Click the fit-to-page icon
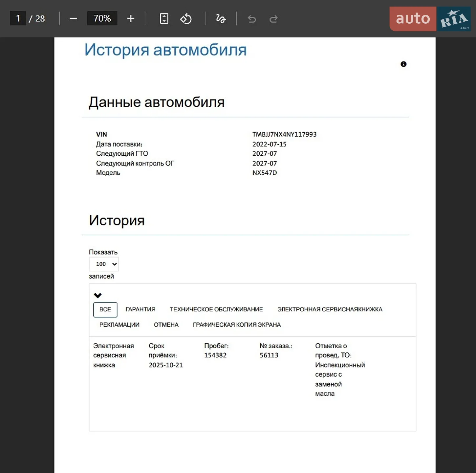476x473 pixels. pos(164,19)
